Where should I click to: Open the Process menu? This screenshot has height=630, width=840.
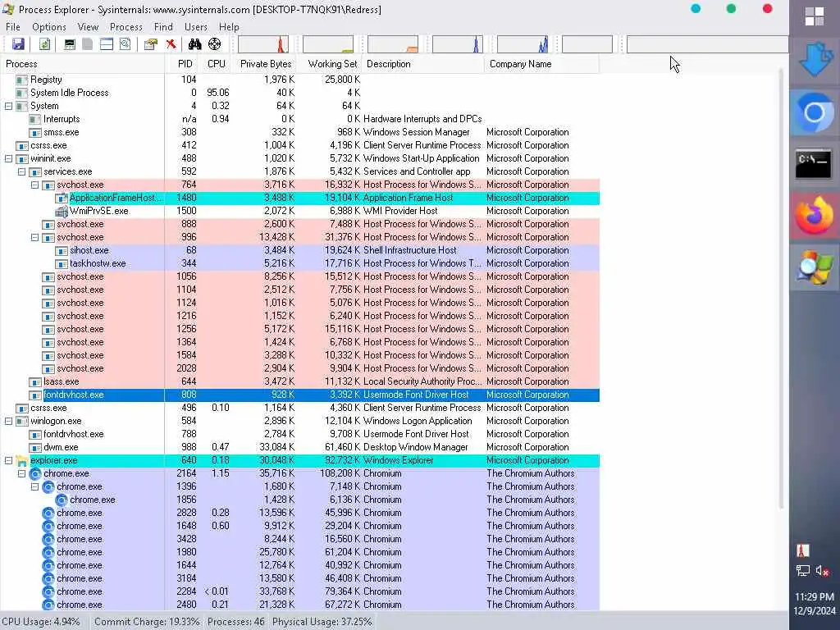[126, 27]
